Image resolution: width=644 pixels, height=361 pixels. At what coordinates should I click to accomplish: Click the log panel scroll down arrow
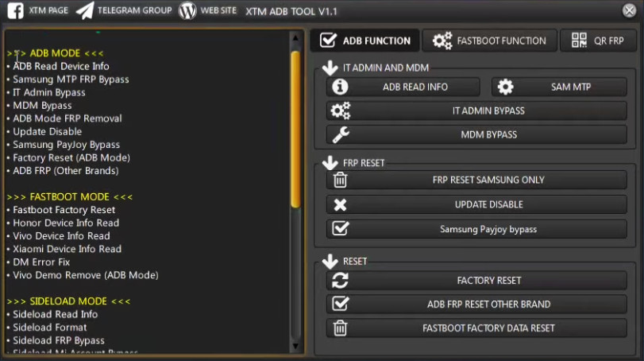295,346
